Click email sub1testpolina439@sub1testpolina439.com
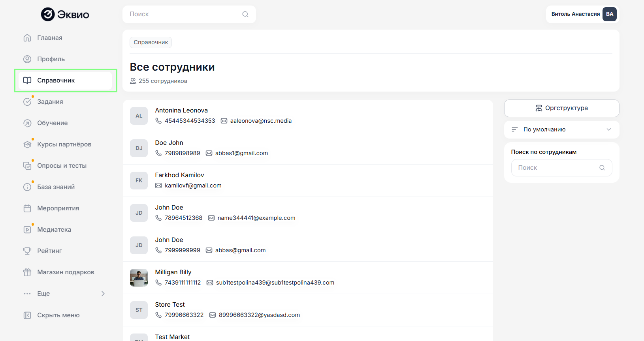The height and width of the screenshot is (341, 644). click(x=275, y=283)
